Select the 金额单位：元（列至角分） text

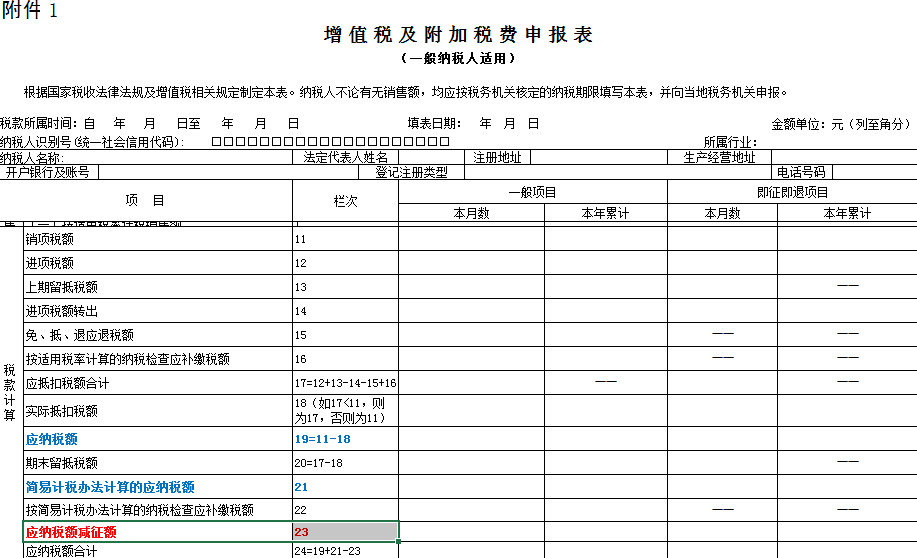842,124
